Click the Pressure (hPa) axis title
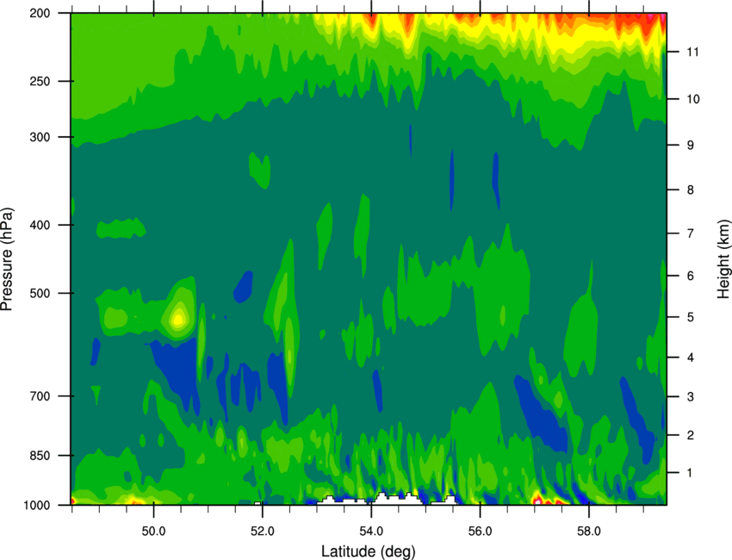Viewport: 732px width, 560px height. pyautogui.click(x=7, y=259)
